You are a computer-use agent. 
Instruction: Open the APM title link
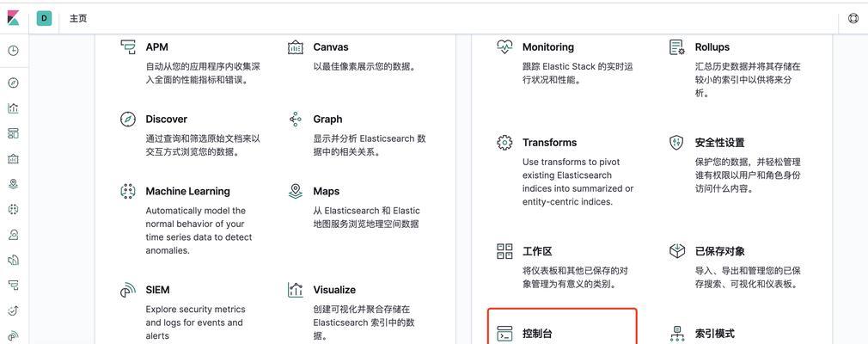point(157,47)
